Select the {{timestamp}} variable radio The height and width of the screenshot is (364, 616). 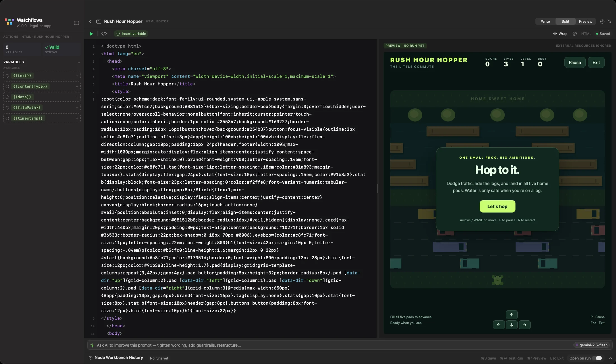click(8, 118)
